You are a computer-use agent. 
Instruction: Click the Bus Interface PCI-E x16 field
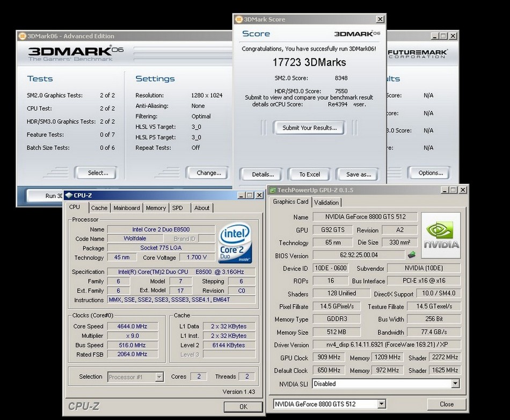coord(424,281)
